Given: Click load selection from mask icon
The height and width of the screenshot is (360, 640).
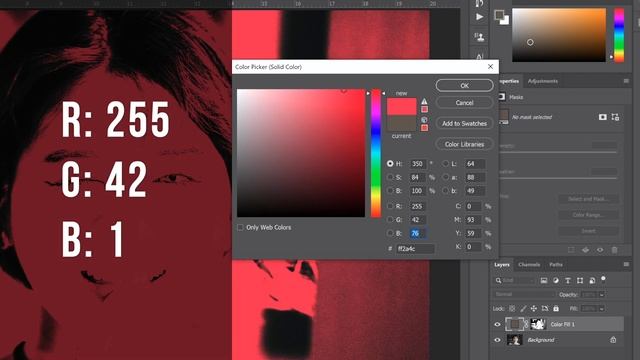Looking at the screenshot, I should tap(571, 250).
